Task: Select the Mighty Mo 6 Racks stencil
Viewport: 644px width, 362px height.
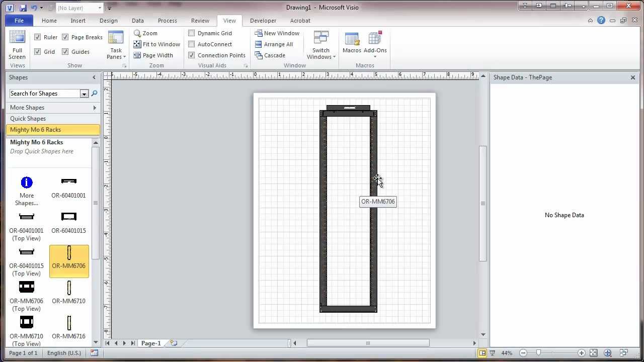Action: pos(53,130)
